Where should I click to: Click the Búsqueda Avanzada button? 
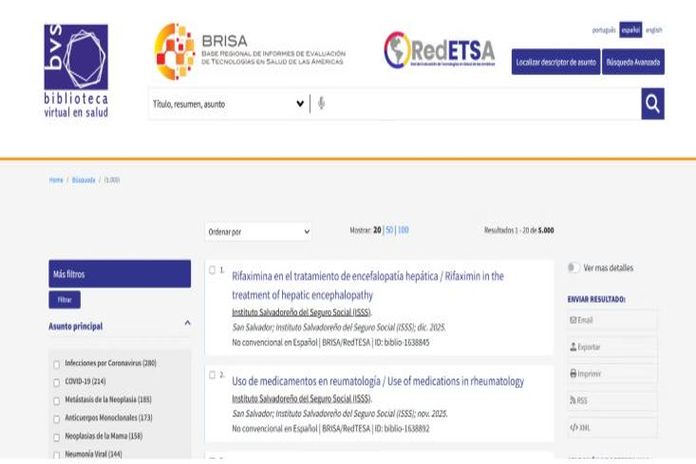coord(634,62)
